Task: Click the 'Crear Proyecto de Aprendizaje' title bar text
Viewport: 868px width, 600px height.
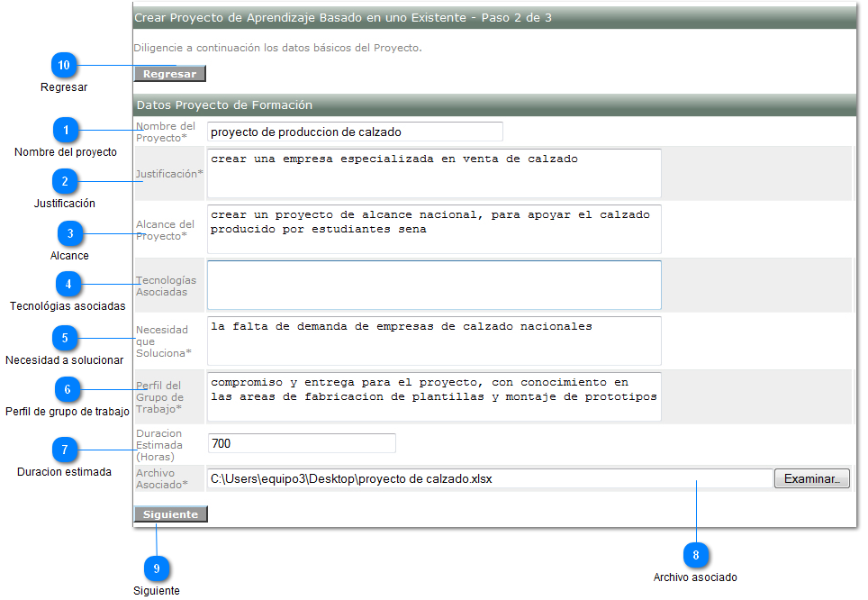Action: click(x=343, y=18)
